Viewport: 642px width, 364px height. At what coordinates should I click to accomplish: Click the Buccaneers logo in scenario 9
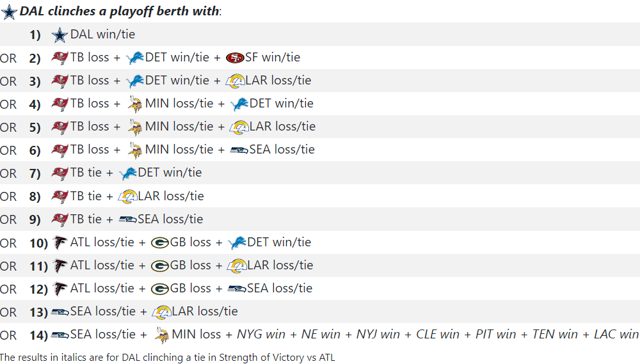point(60,219)
